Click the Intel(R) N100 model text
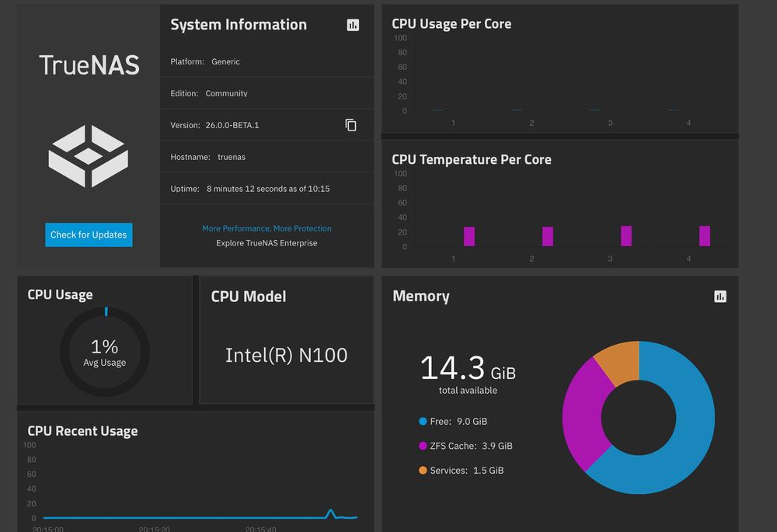 pos(287,355)
